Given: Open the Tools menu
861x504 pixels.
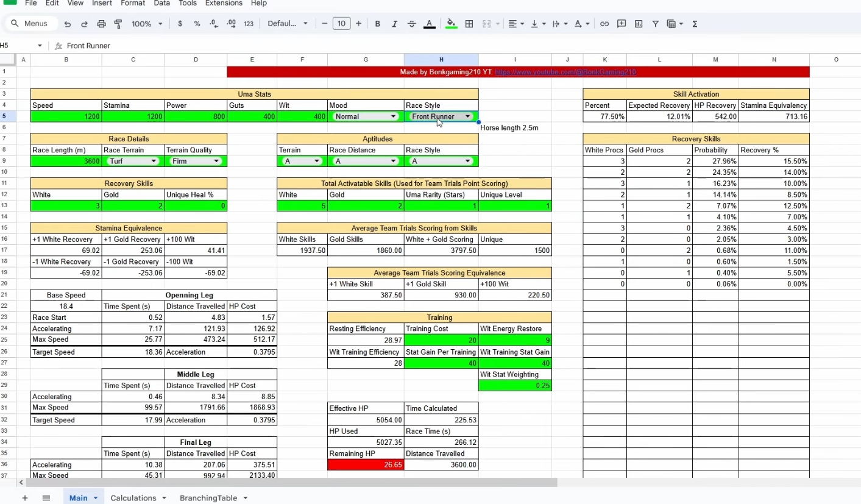Looking at the screenshot, I should [188, 3].
